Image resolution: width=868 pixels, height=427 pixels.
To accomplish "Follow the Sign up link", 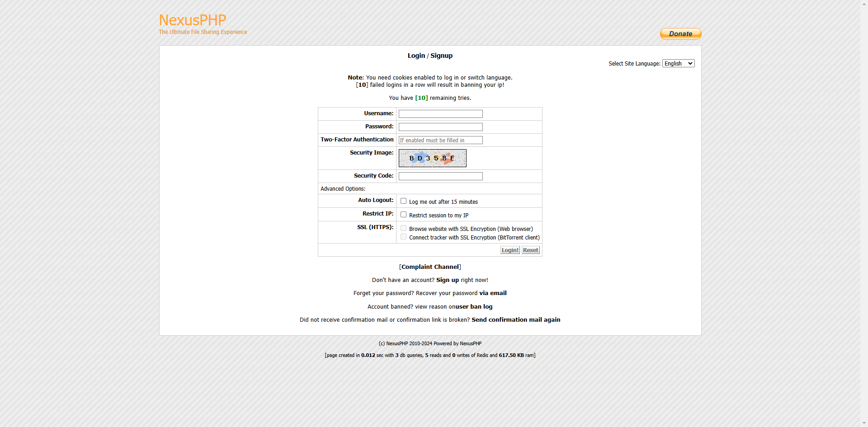I will coord(447,280).
